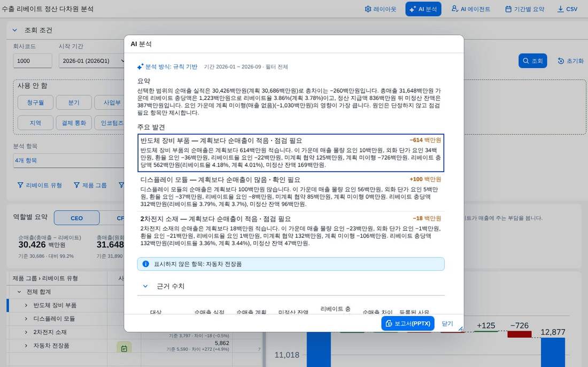Open the 리베이트 유형 filter
This screenshot has height=367, width=588.
tap(40, 185)
